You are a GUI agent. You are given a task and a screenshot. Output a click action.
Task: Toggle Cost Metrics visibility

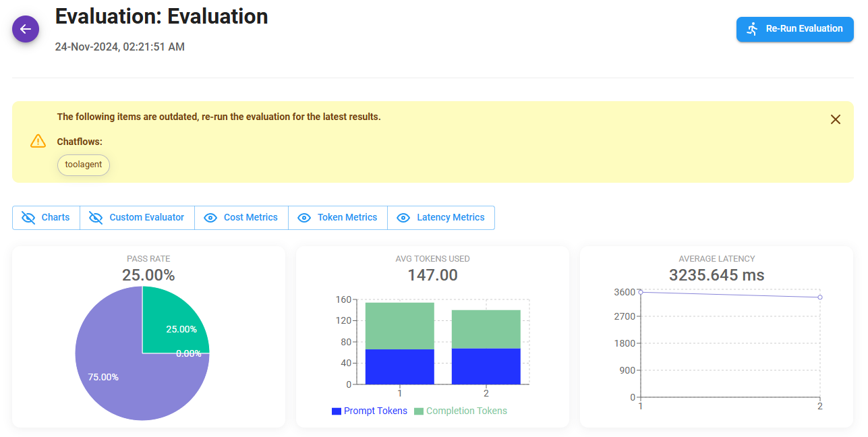click(x=241, y=218)
